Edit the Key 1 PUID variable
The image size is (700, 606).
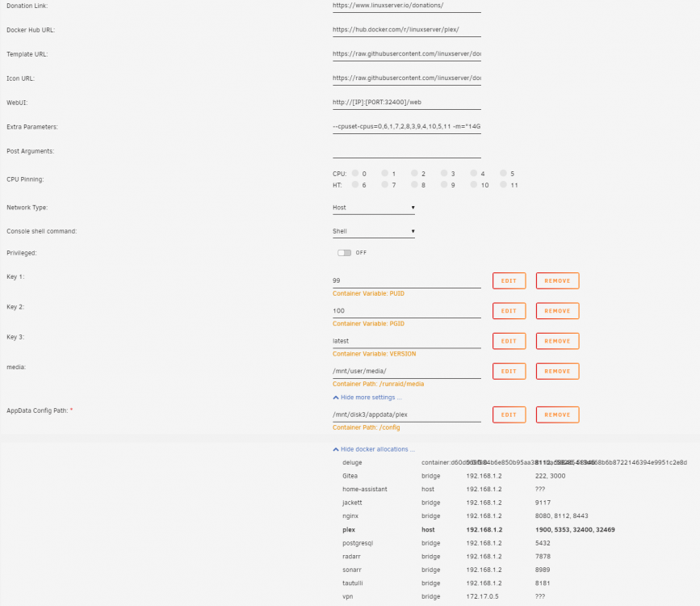tap(509, 280)
